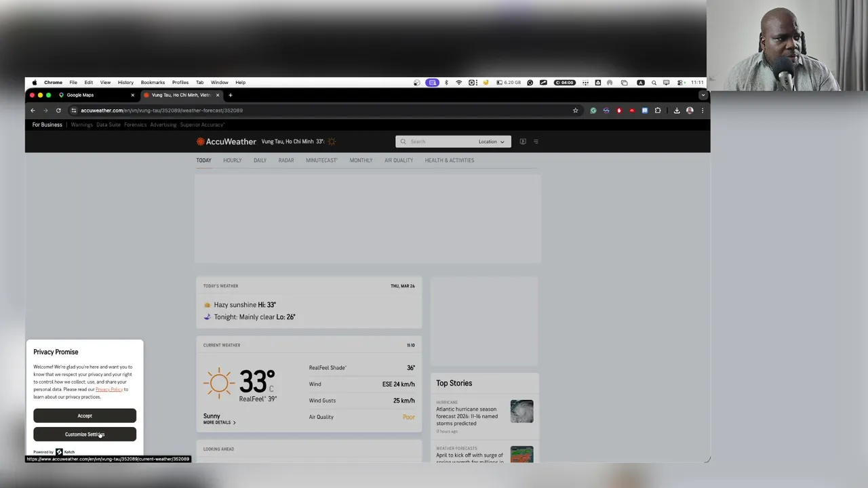Image resolution: width=868 pixels, height=488 pixels.
Task: Open the Extensions puzzle icon
Action: (658, 110)
